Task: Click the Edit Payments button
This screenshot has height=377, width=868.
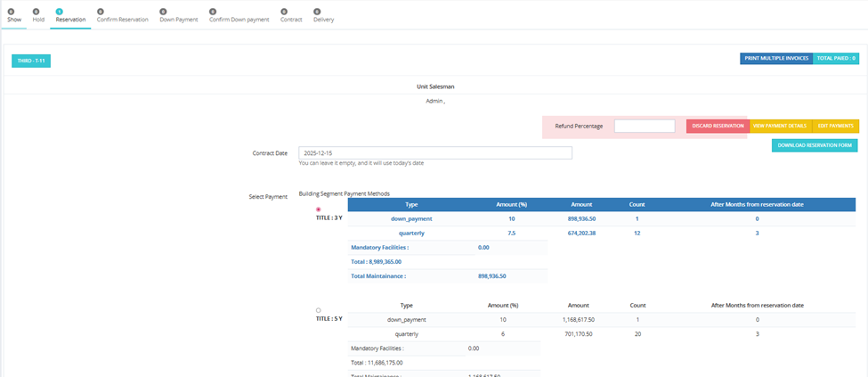Action: click(835, 126)
